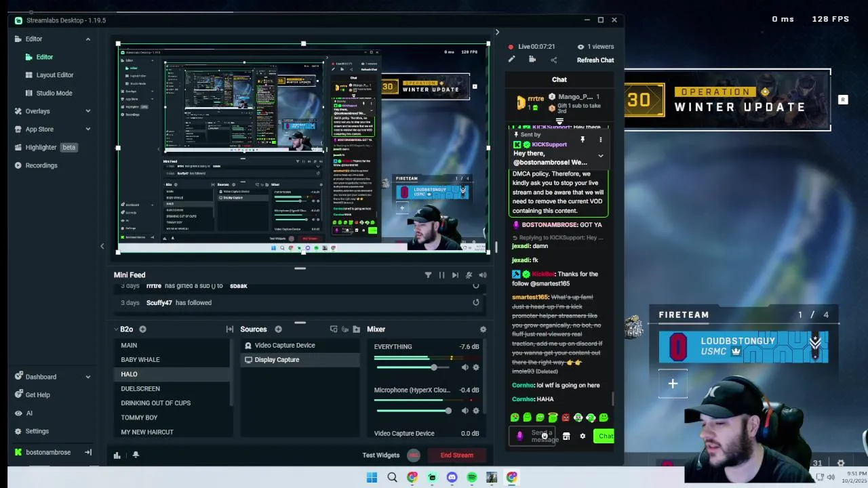Open notifications bell icon
The image size is (868, 488).
point(136,455)
